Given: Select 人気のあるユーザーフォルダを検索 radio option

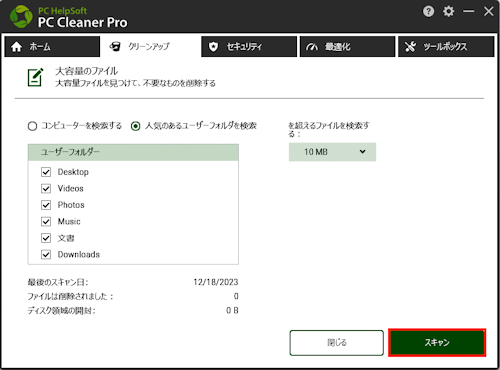Looking at the screenshot, I should [135, 126].
